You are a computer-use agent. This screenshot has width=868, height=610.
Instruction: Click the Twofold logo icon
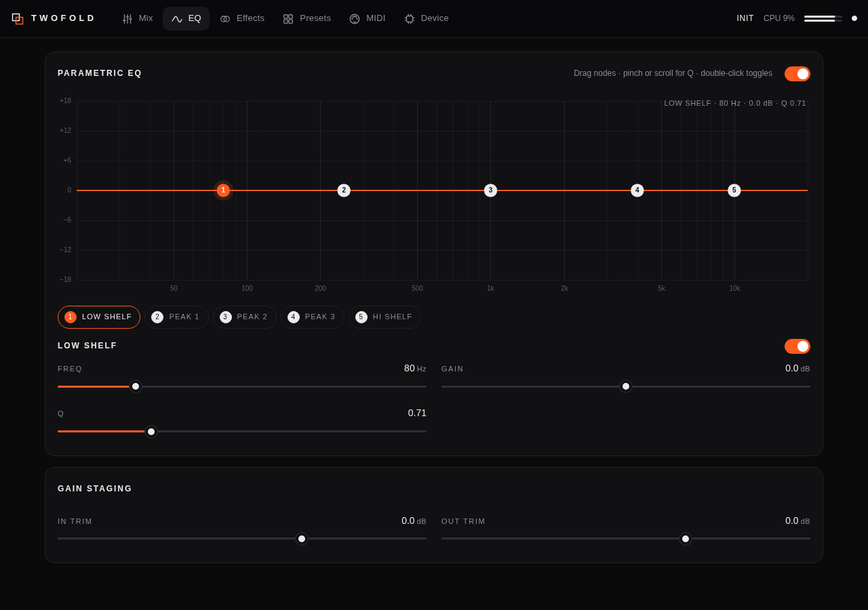tap(18, 19)
